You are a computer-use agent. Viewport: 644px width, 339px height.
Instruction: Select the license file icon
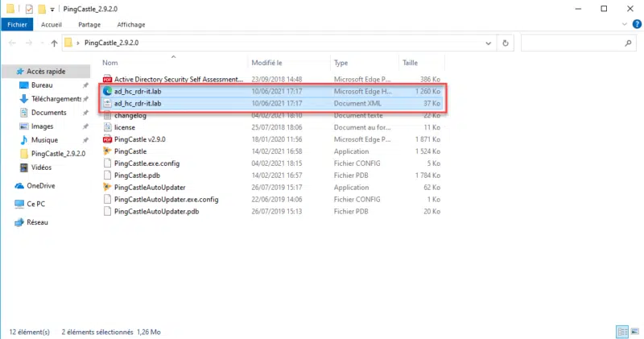pos(107,127)
